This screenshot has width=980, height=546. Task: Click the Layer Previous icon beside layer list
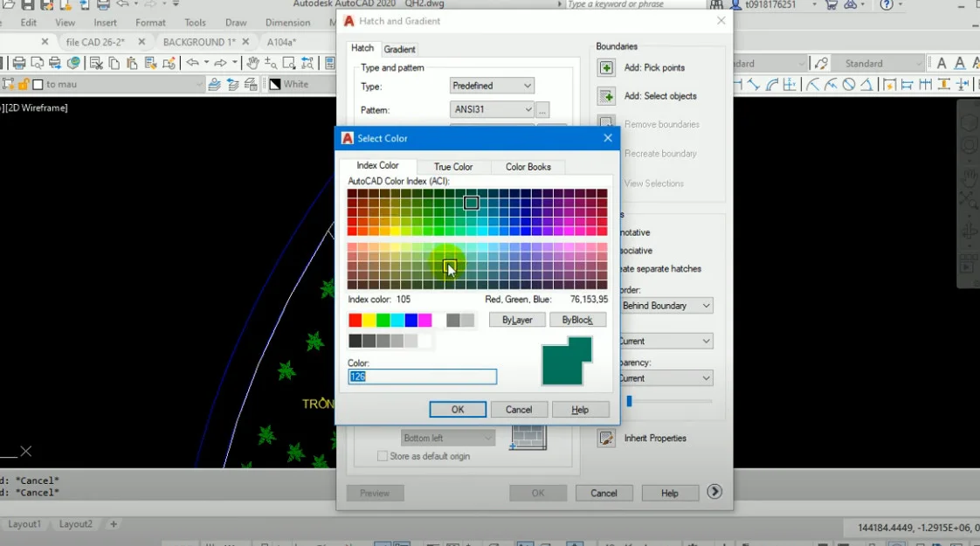(232, 84)
